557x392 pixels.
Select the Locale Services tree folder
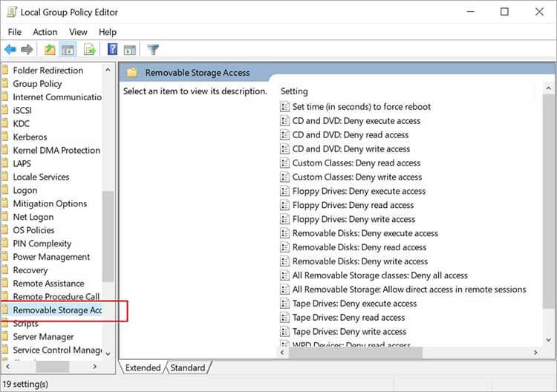(41, 177)
